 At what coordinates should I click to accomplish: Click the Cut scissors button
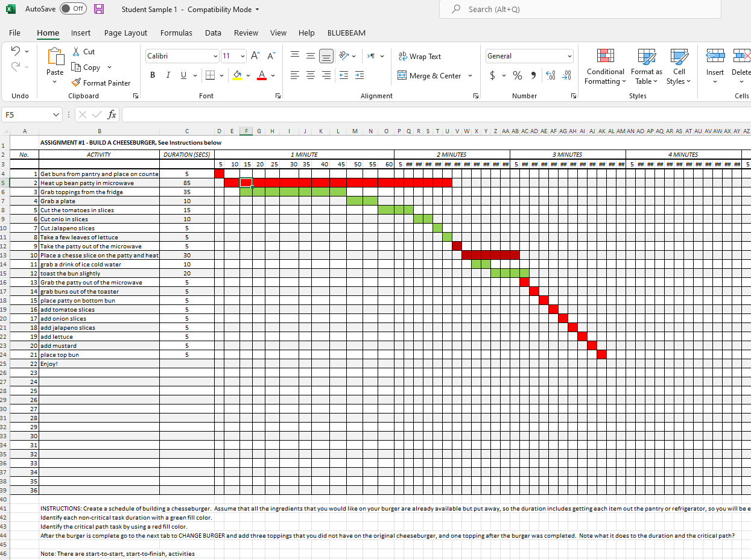[x=83, y=52]
